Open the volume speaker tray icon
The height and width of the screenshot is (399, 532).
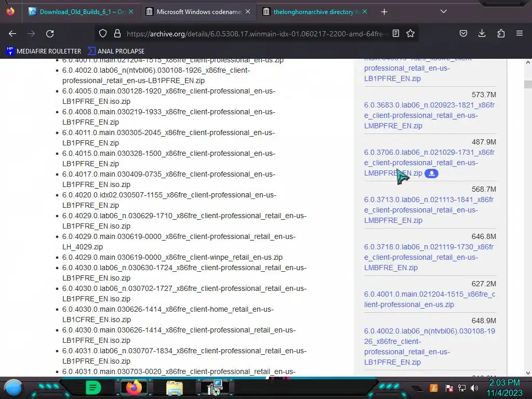coord(474,388)
